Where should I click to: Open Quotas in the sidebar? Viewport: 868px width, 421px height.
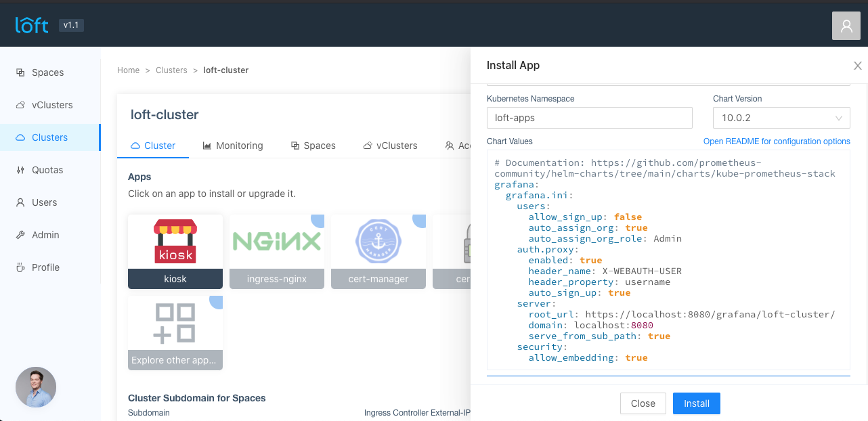point(47,170)
